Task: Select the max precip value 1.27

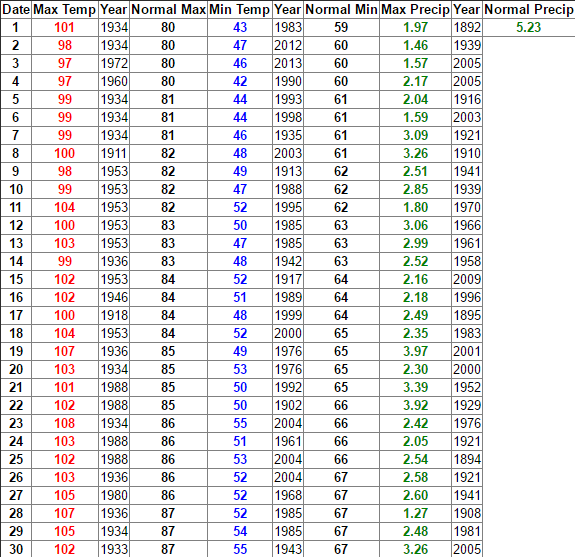Action: (415, 513)
